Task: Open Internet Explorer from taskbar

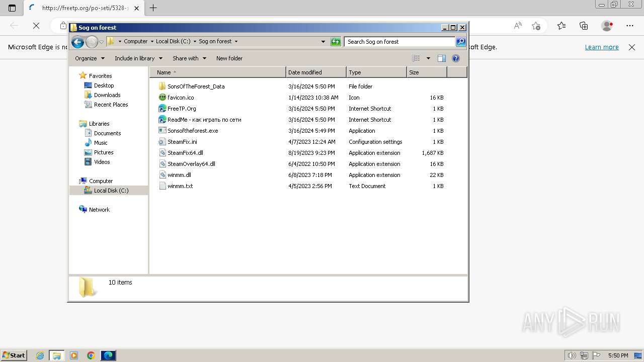Action: [x=40, y=355]
